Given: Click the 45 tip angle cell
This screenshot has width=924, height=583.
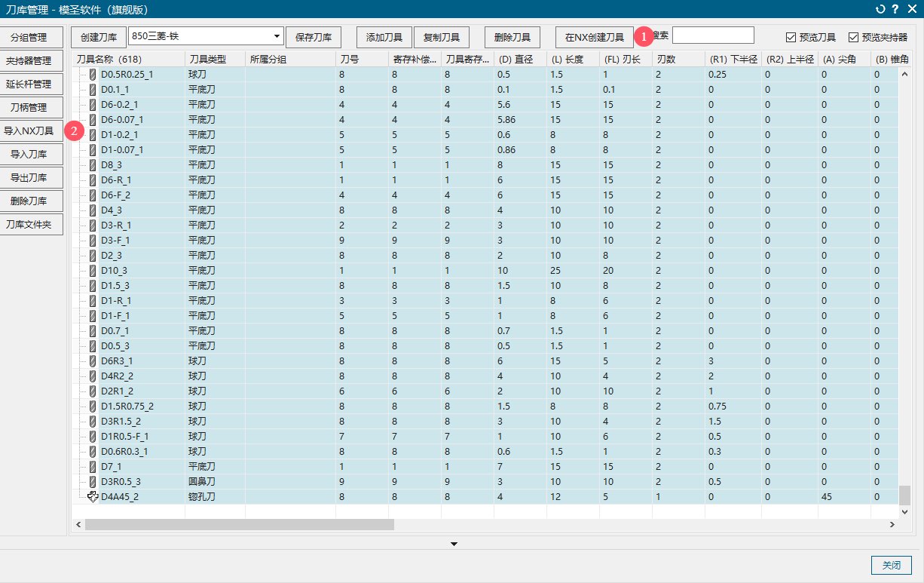Looking at the screenshot, I should pos(828,496).
